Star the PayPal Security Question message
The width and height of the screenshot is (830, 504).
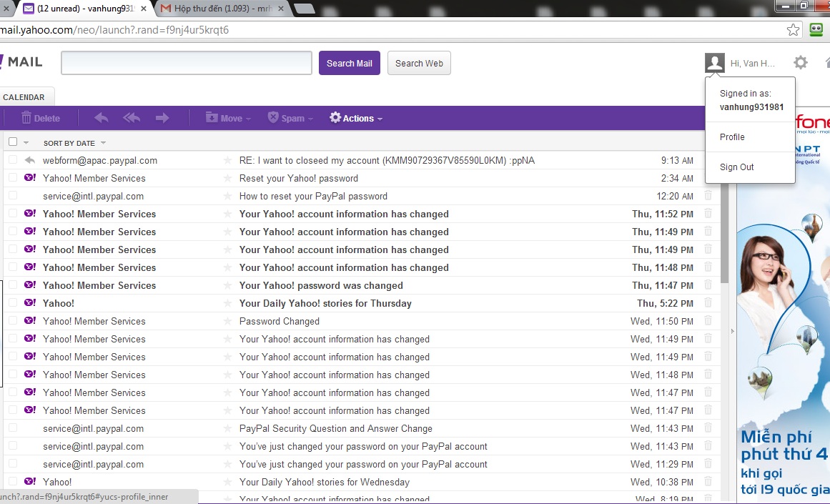pyautogui.click(x=227, y=428)
